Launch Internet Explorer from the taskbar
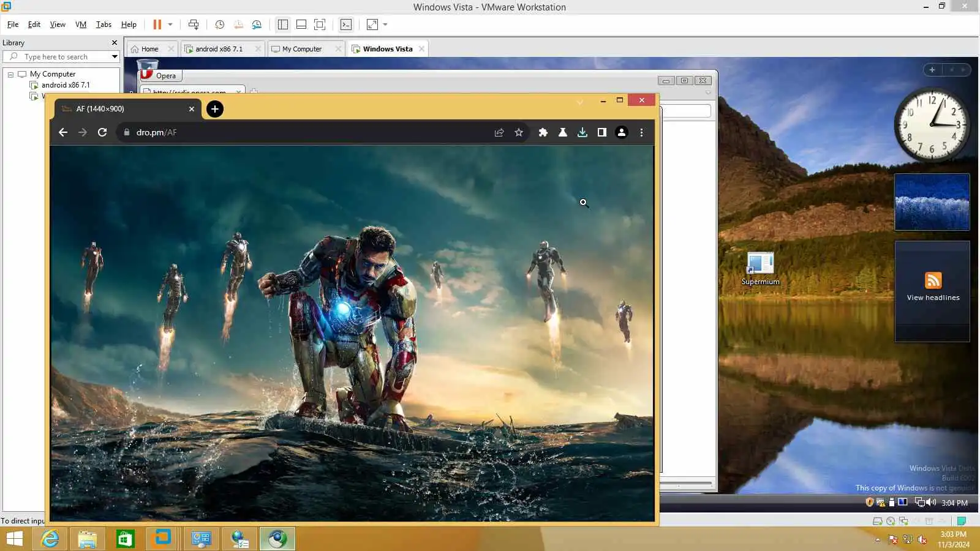The image size is (980, 551). click(50, 539)
